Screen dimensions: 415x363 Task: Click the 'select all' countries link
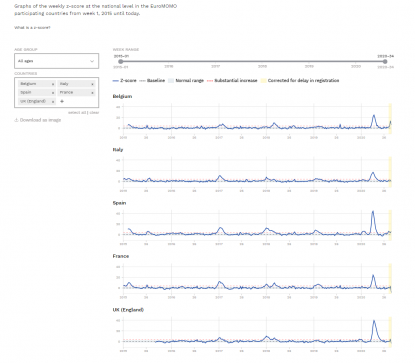[77, 113]
